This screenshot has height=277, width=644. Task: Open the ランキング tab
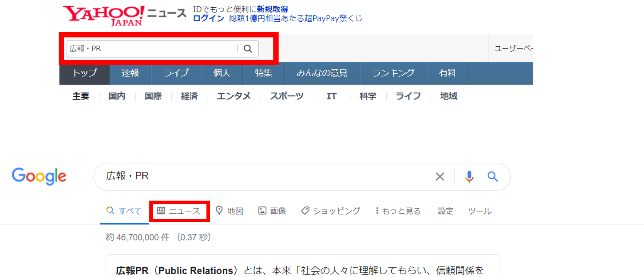pos(393,73)
